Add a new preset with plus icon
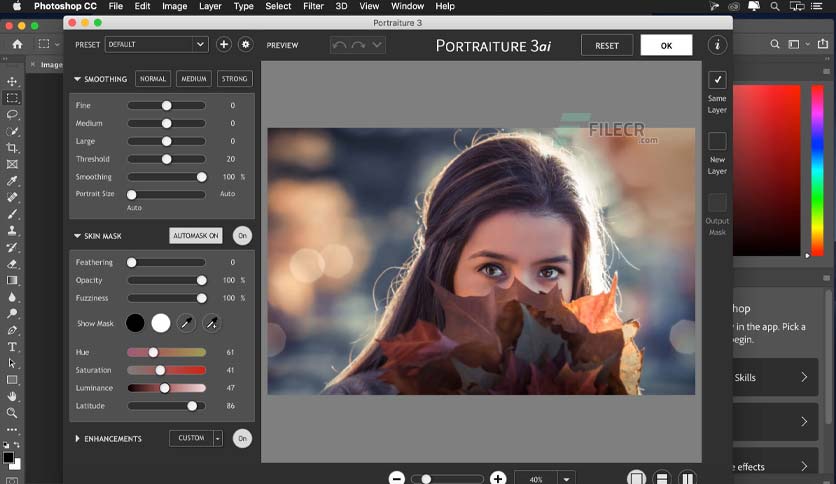The height and width of the screenshot is (484, 836). [224, 45]
